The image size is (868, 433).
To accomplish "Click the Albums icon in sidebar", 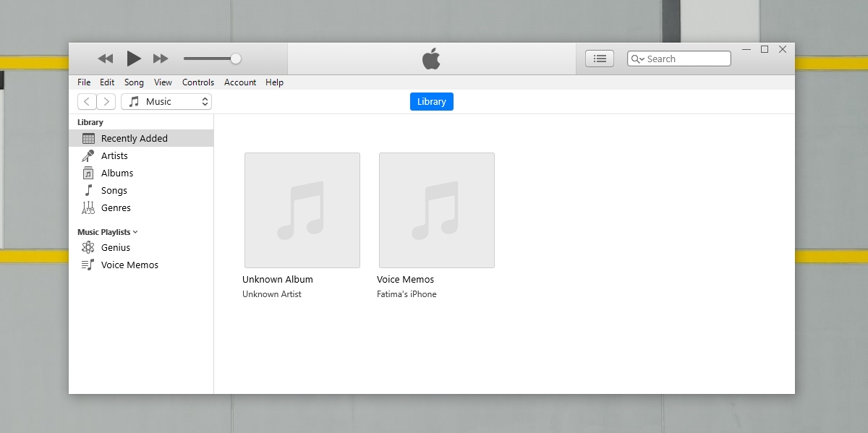I will 88,173.
